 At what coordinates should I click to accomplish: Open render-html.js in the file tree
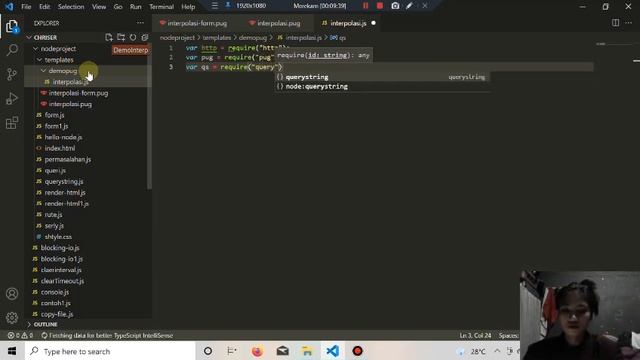(x=65, y=192)
